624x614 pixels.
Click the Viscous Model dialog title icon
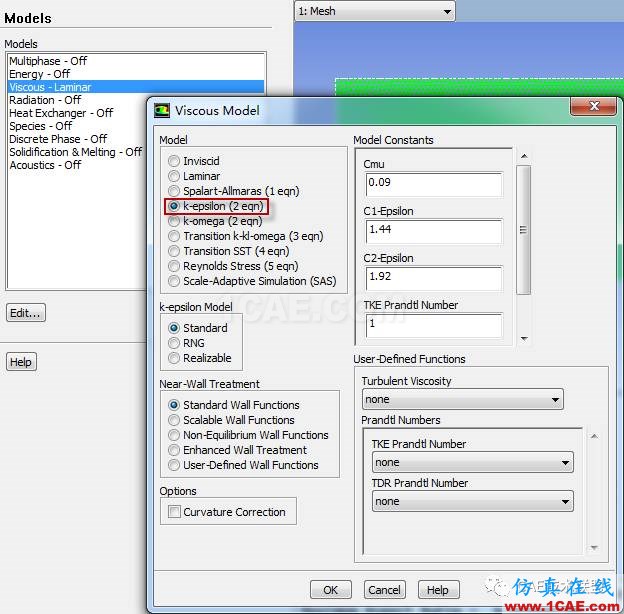pyautogui.click(x=162, y=111)
